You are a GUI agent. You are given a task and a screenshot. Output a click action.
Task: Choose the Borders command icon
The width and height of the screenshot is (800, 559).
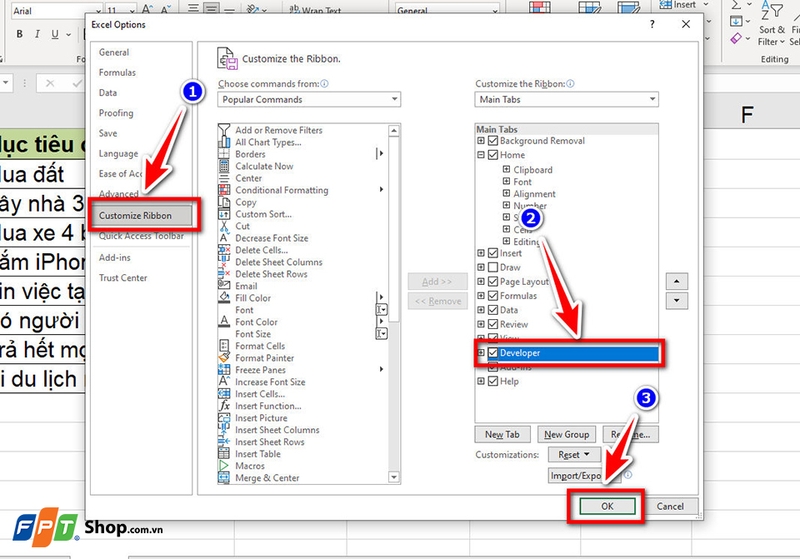click(224, 154)
